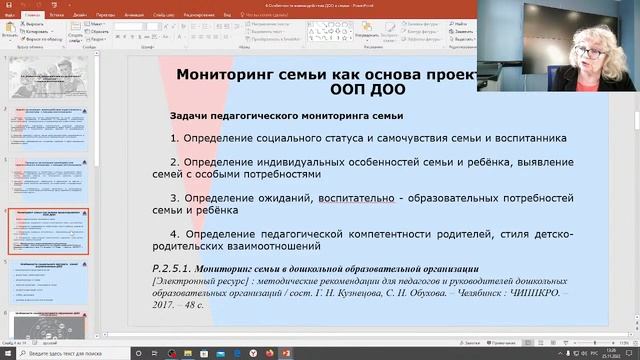Click the Cut (Вырезать) command
Image resolution: width=640 pixels, height=360 pixels.
point(32,24)
